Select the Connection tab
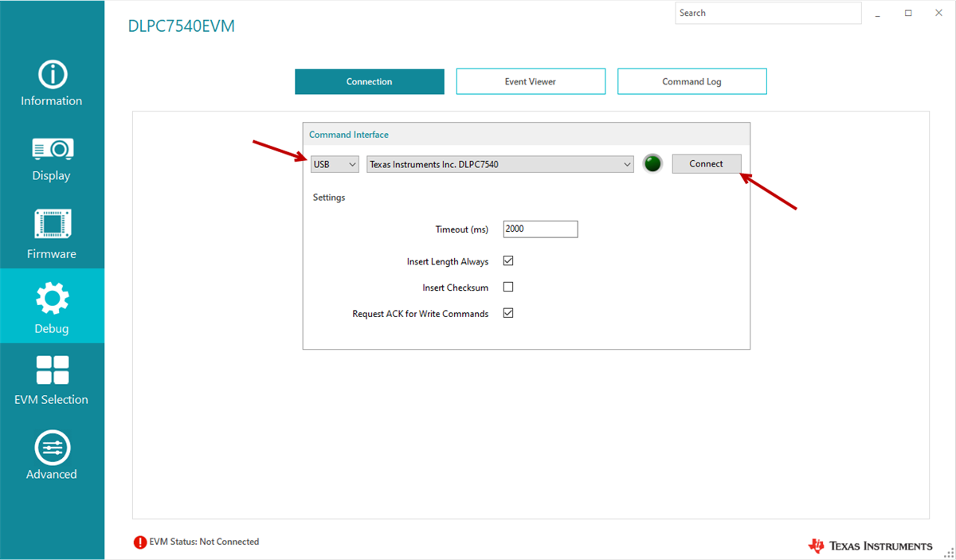This screenshot has height=560, width=956. point(369,81)
